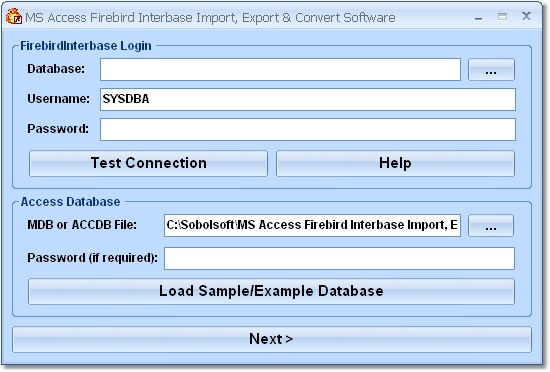Image resolution: width=550 pixels, height=372 pixels.
Task: Click the application icon in title bar
Action: (x=14, y=16)
